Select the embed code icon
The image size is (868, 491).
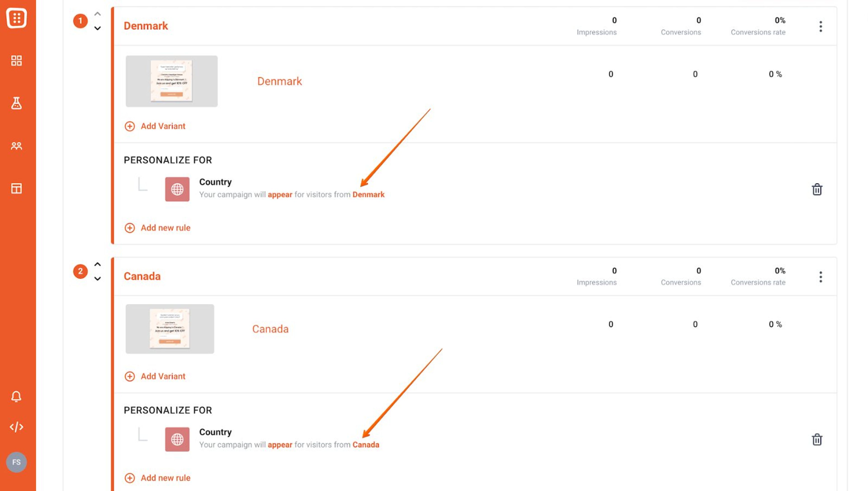click(17, 427)
